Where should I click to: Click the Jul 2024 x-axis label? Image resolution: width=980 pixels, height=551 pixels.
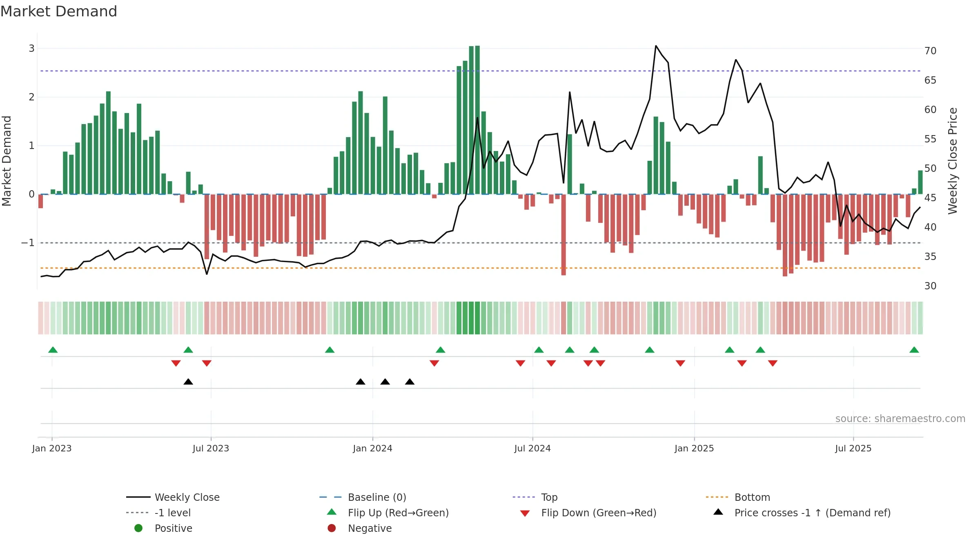(x=532, y=448)
